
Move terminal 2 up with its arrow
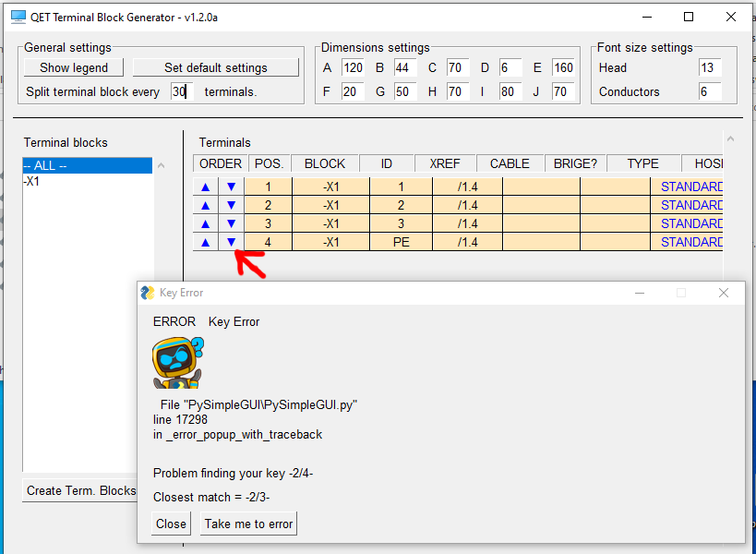point(206,205)
